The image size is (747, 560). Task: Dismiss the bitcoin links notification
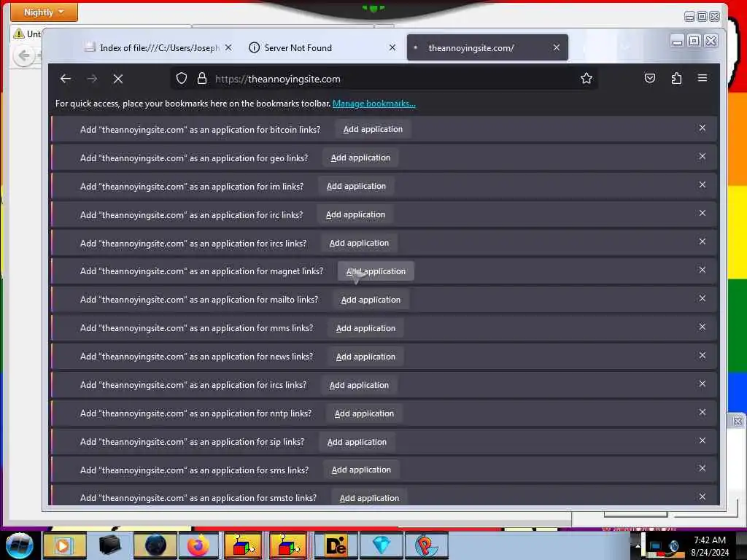coord(703,128)
